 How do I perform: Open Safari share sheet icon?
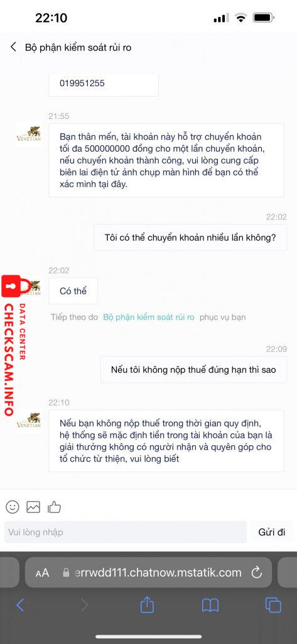coord(147,604)
